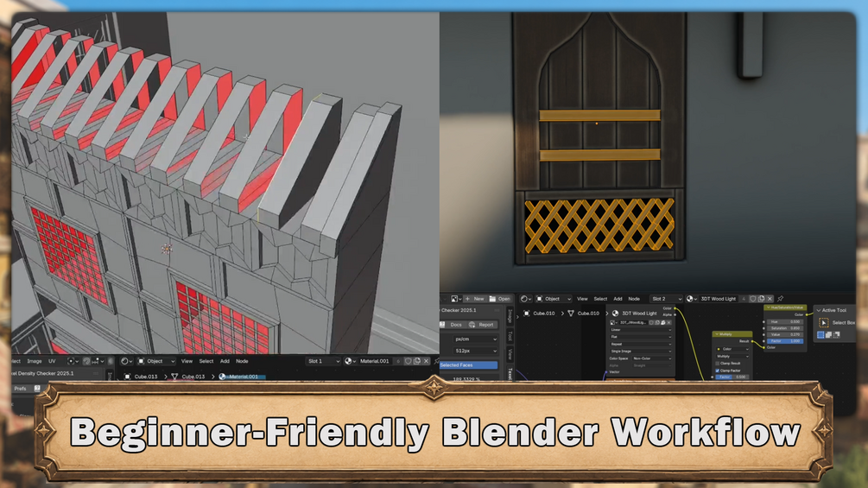Screen dimensions: 868x488
Task: Open Add menu in 3DT Wood Light node editor
Action: pos(618,299)
